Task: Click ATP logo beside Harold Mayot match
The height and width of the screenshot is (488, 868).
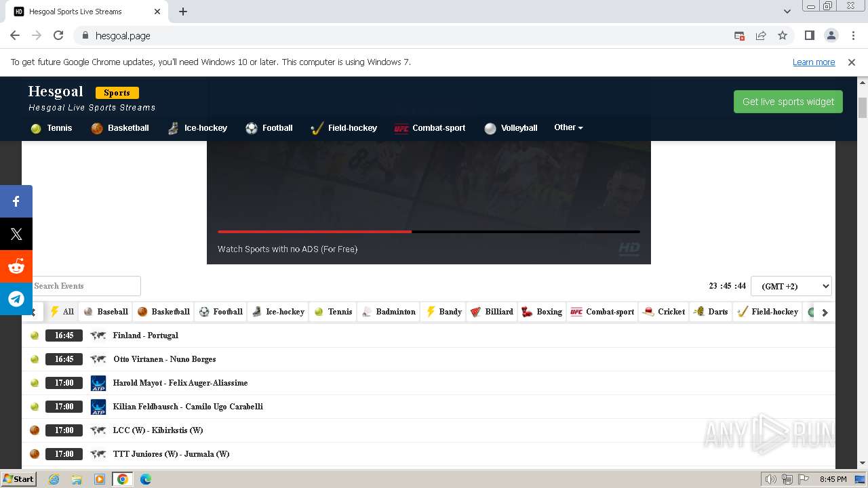Action: [x=98, y=383]
